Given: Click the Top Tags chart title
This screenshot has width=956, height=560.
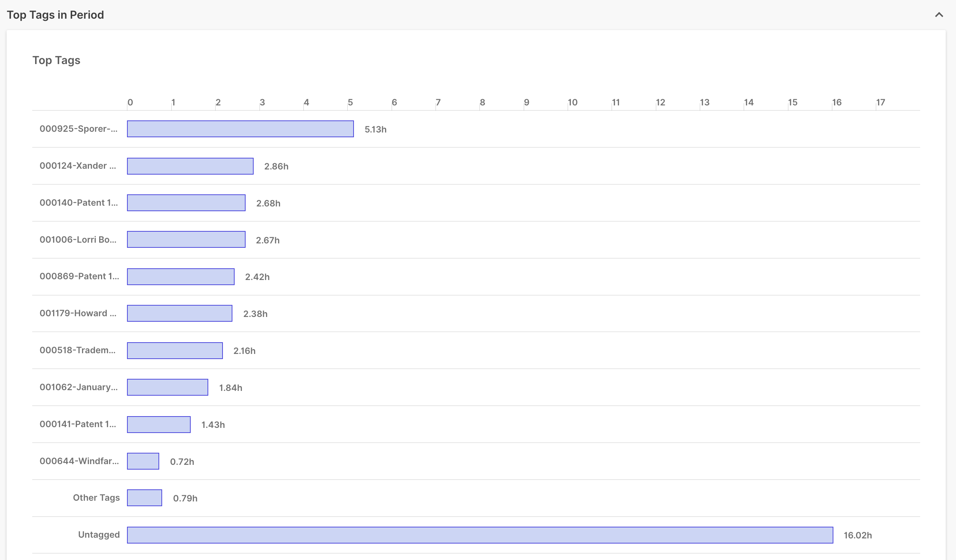Looking at the screenshot, I should point(56,60).
